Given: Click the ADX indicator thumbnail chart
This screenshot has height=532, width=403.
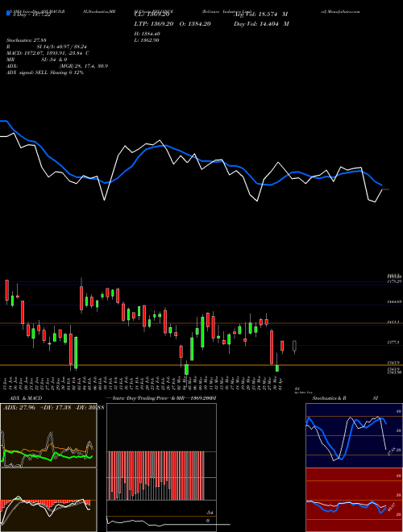Looking at the screenshot, I should (x=48, y=435).
